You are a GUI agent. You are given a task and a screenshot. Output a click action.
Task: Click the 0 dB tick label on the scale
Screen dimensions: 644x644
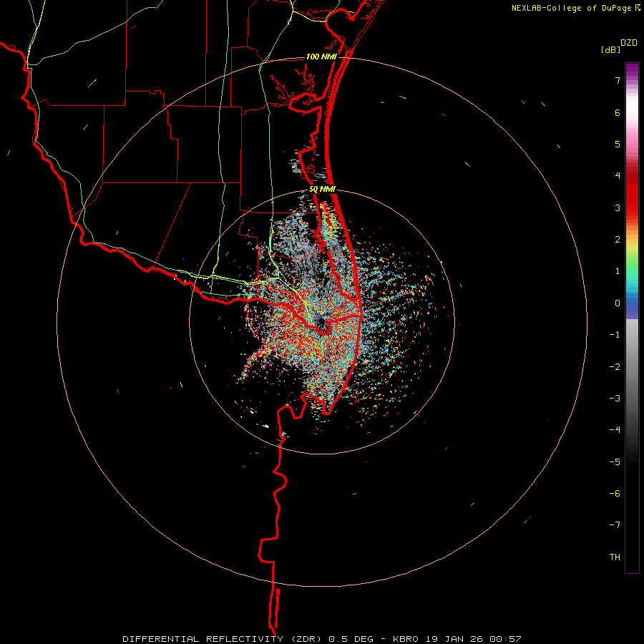tap(618, 303)
